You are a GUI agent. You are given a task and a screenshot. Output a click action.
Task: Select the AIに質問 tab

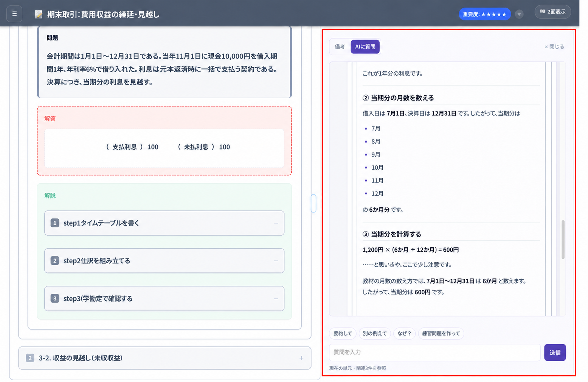(x=365, y=47)
